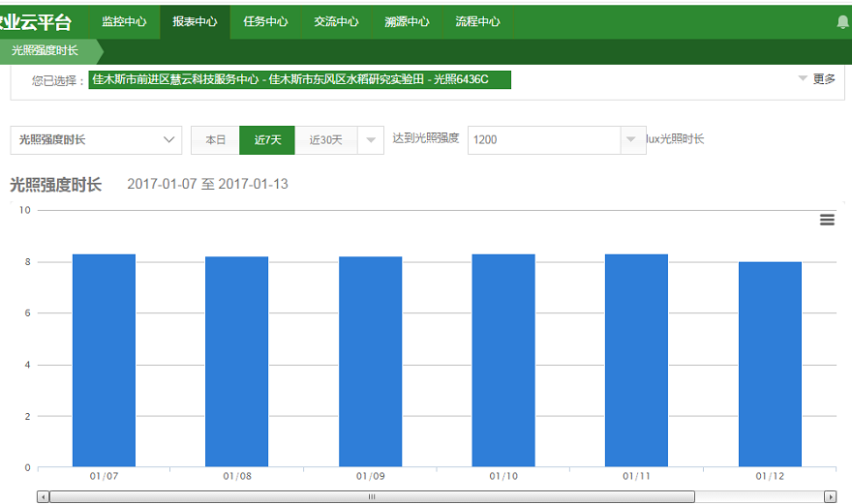Go to the 交流中心 menu

[x=336, y=21]
